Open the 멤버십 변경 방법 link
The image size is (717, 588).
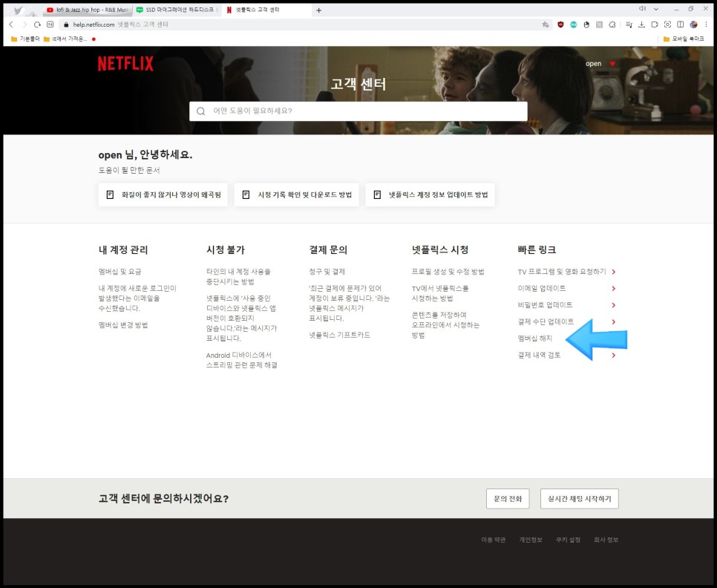point(123,325)
